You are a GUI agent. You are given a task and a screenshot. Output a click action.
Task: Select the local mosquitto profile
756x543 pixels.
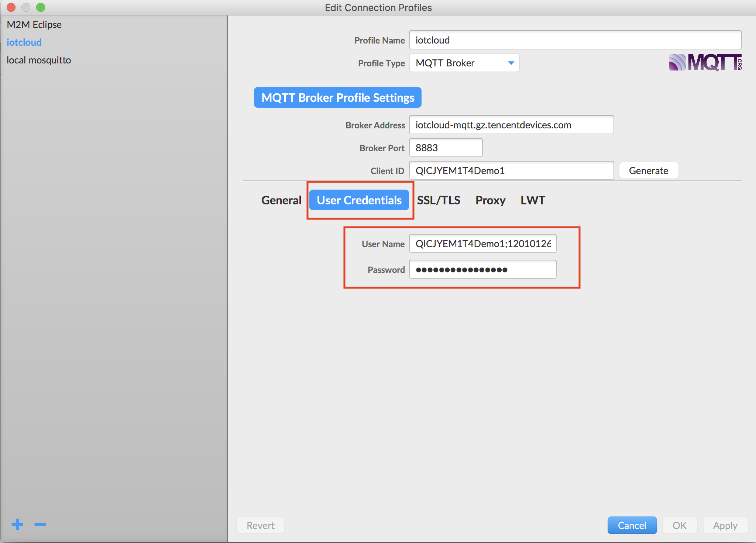(x=38, y=60)
